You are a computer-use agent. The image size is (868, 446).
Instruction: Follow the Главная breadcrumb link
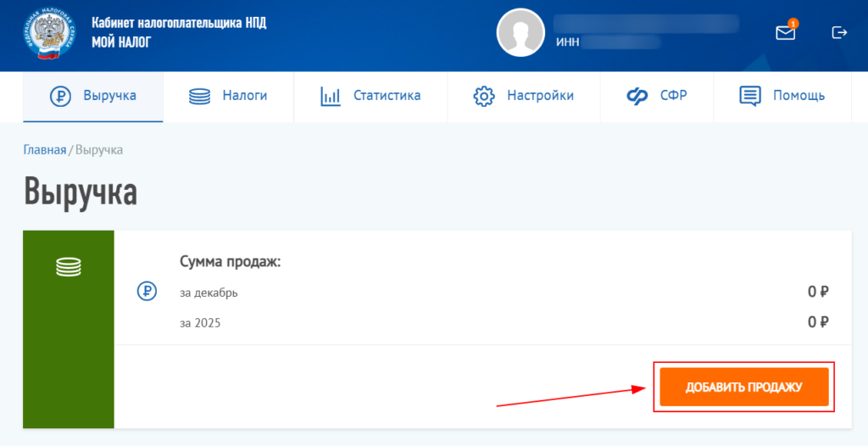[x=44, y=150]
